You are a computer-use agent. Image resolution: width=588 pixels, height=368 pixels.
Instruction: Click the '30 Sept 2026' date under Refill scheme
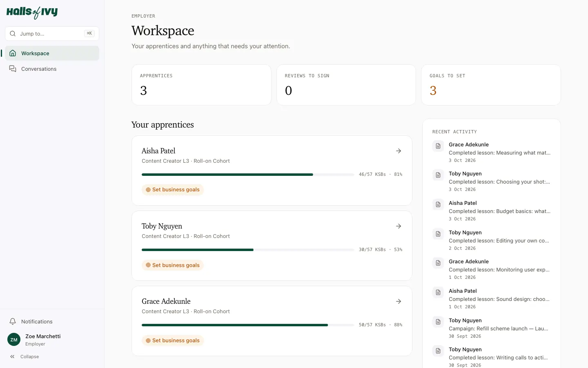(465, 336)
